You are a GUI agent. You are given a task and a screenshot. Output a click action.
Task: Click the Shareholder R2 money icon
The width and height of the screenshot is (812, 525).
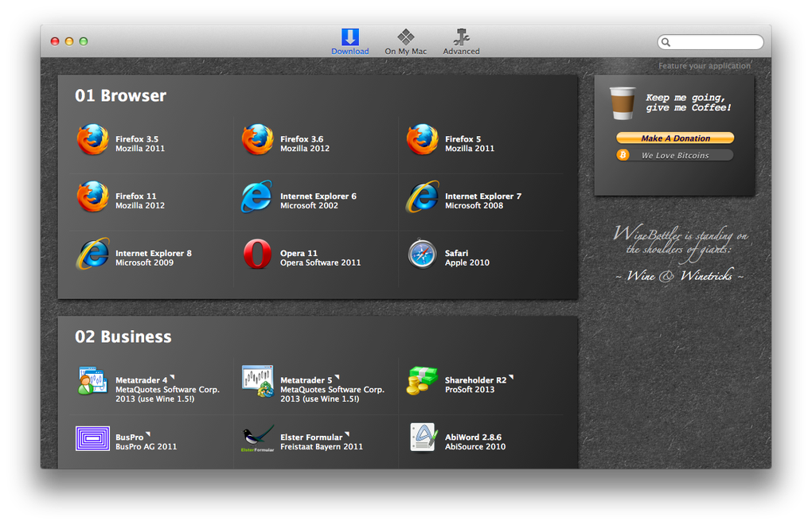tap(422, 381)
